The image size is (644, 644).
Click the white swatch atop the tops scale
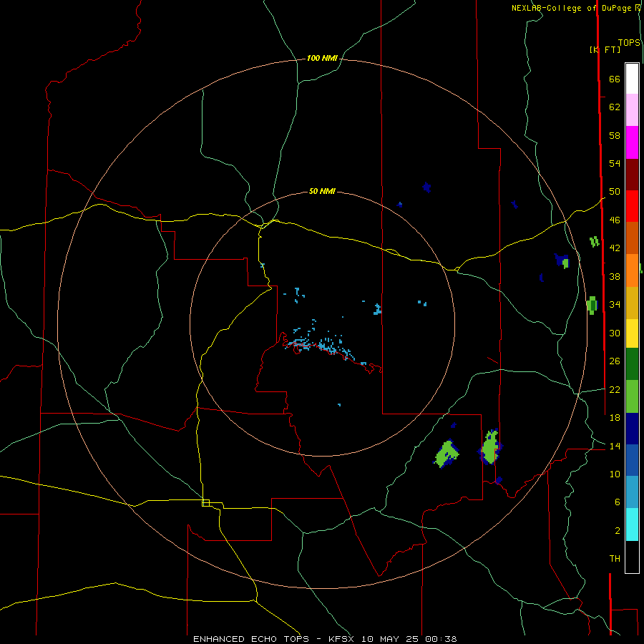pyautogui.click(x=632, y=79)
